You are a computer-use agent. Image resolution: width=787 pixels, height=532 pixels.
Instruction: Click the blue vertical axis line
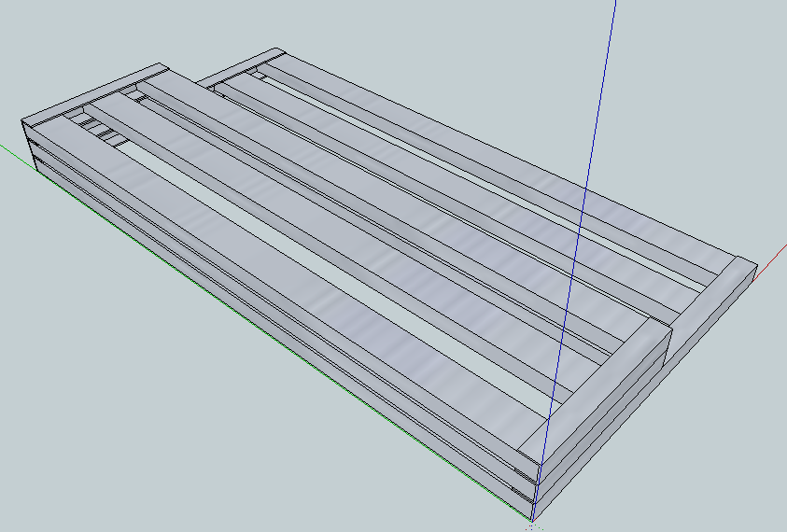[x=573, y=261]
